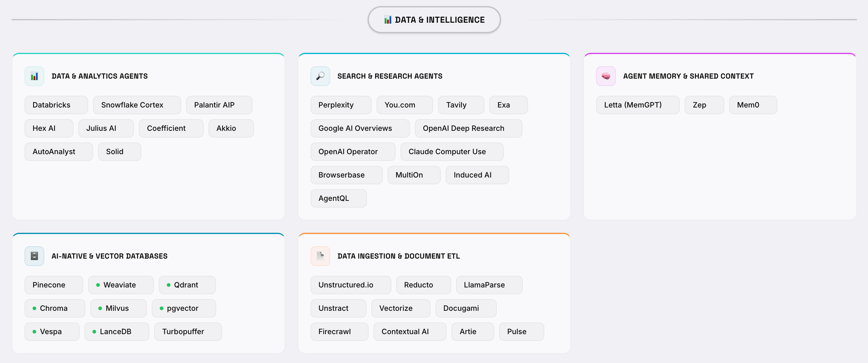Click the document icon for Data Ingestion
This screenshot has width=868, height=363.
pyautogui.click(x=320, y=256)
